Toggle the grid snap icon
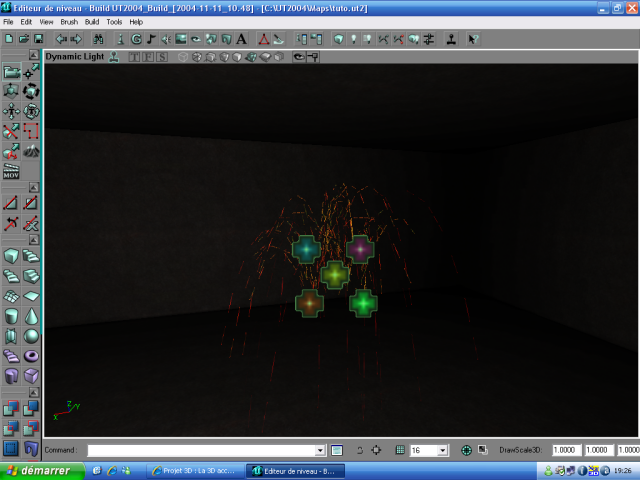 (x=399, y=451)
